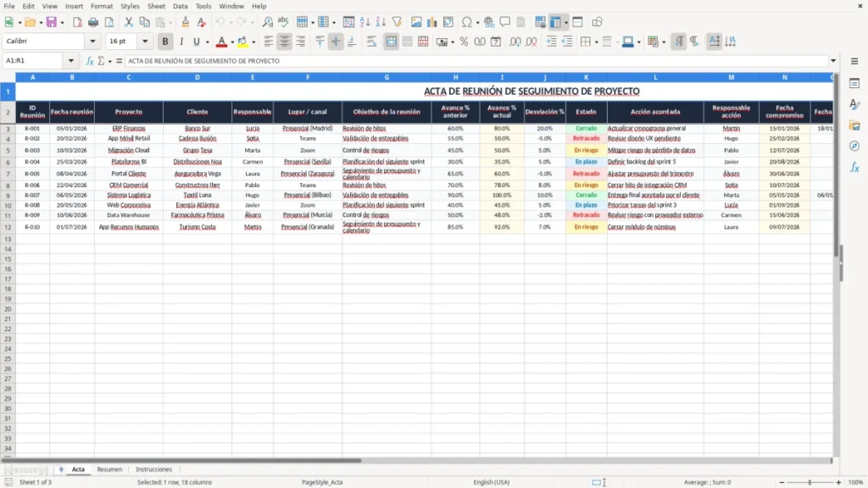
Task: Click the zoom in plus button
Action: coord(838,482)
